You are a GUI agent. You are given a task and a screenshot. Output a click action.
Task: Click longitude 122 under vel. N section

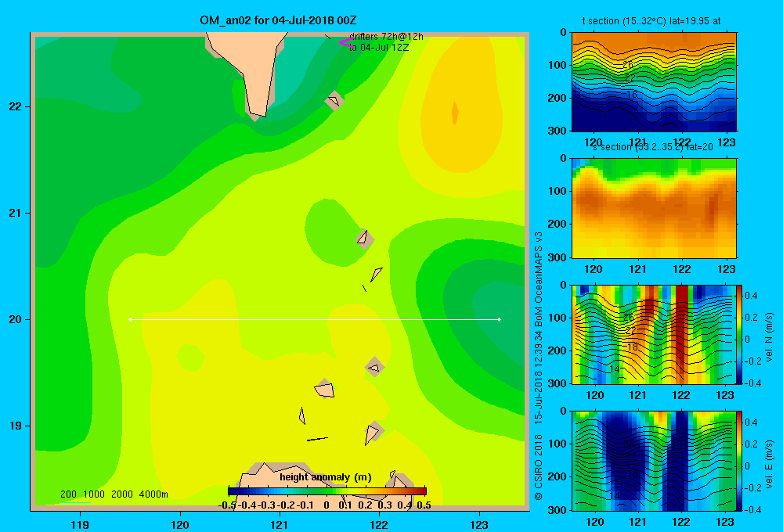682,395
